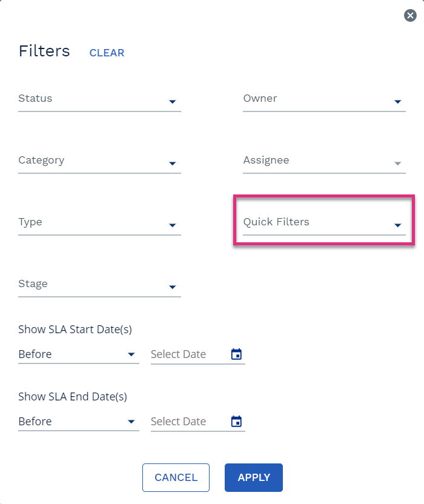
Task: Open the Type filter field
Action: pyautogui.click(x=99, y=222)
